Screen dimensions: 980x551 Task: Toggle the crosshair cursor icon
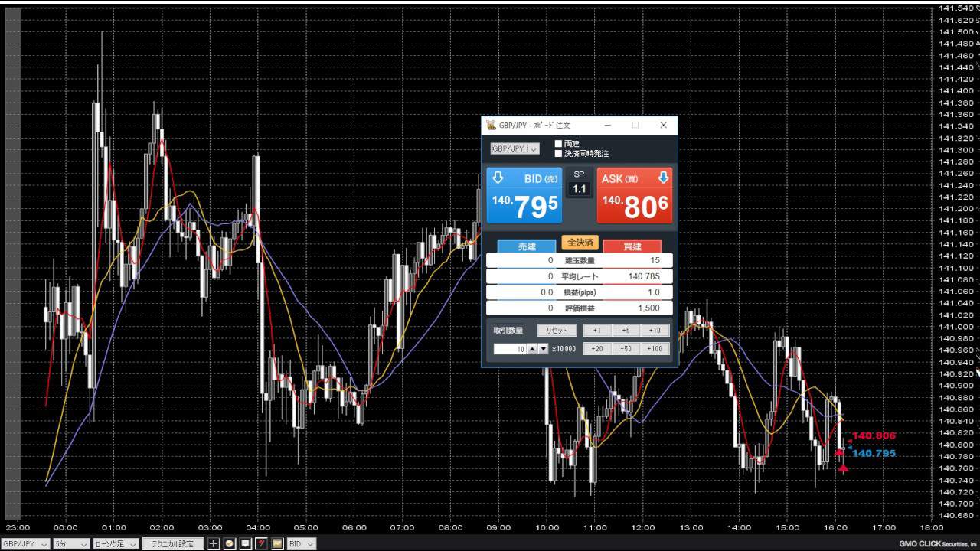coord(214,544)
